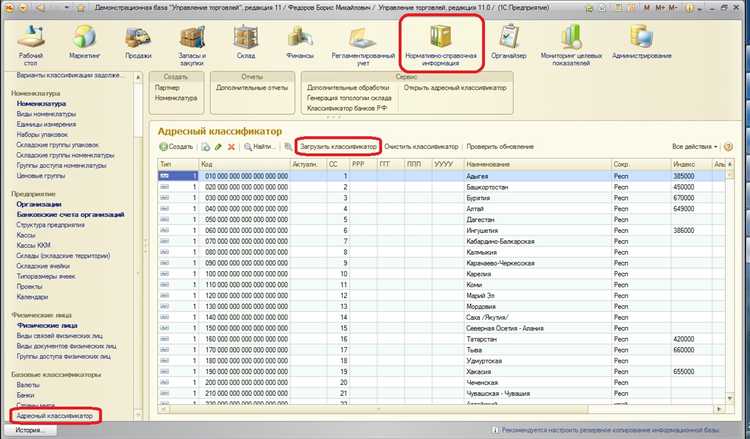Click Открыть адресный классификатор command
The width and height of the screenshot is (750, 439).
[x=455, y=88]
